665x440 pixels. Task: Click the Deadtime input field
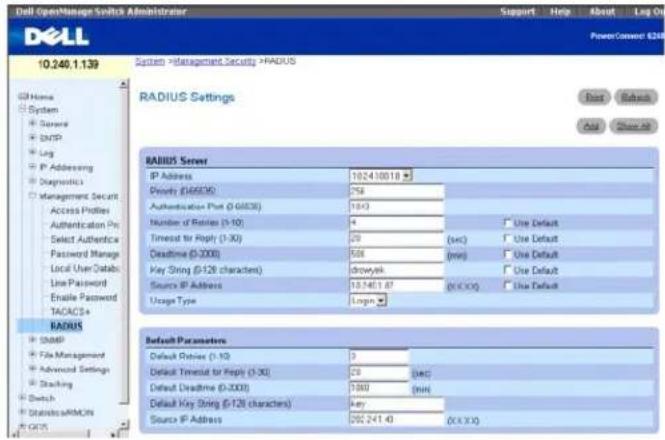click(x=397, y=254)
